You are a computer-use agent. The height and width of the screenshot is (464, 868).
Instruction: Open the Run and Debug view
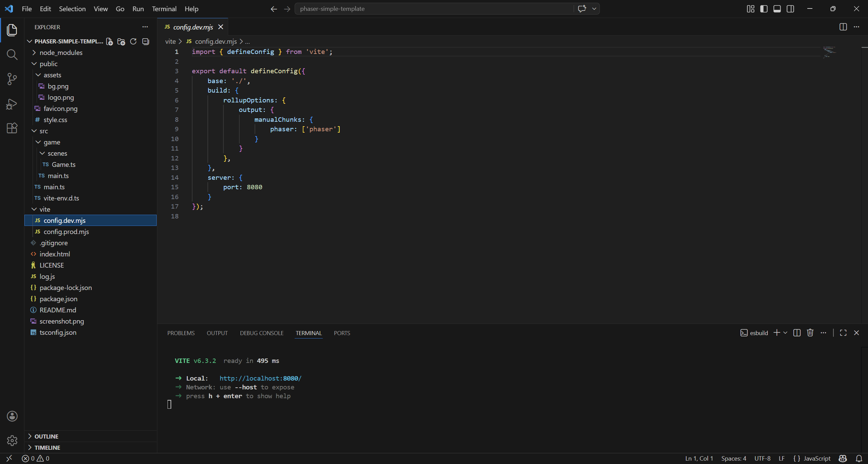pyautogui.click(x=12, y=104)
